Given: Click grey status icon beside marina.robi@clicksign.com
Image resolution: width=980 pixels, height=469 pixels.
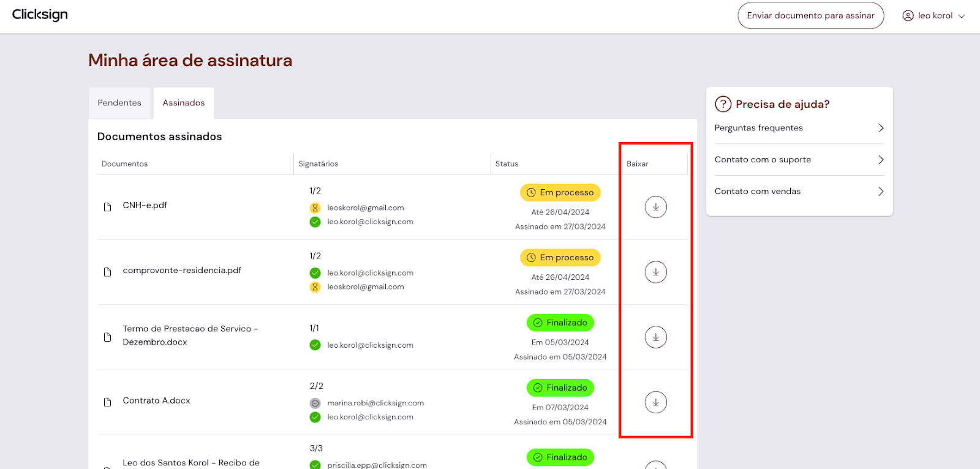Looking at the screenshot, I should pyautogui.click(x=315, y=403).
